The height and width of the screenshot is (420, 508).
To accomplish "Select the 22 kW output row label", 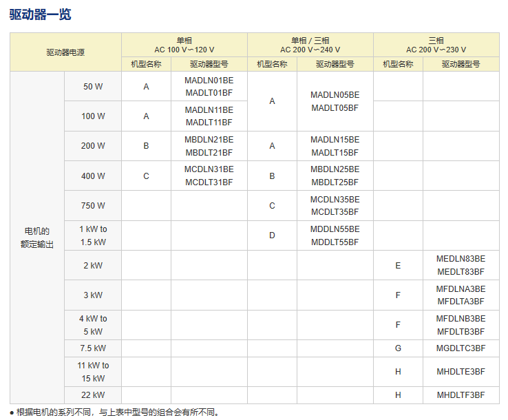I will coord(93,395).
